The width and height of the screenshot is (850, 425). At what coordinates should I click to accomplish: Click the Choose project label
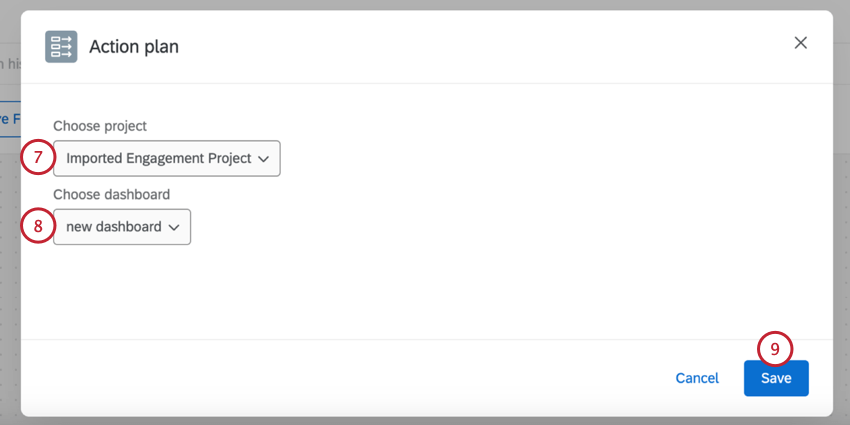tap(100, 126)
